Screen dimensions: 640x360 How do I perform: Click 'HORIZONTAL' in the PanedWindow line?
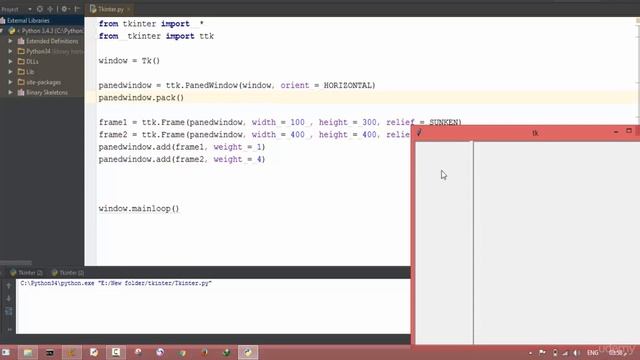pyautogui.click(x=347, y=85)
